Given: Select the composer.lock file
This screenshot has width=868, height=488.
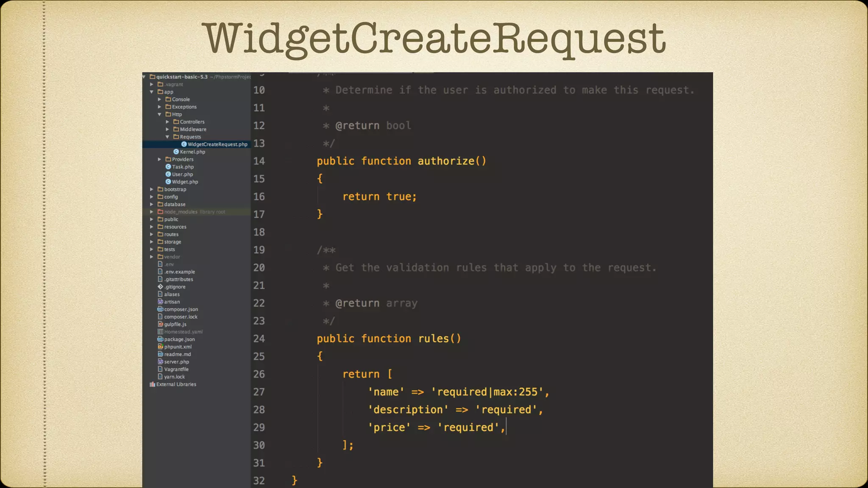Looking at the screenshot, I should 181,317.
